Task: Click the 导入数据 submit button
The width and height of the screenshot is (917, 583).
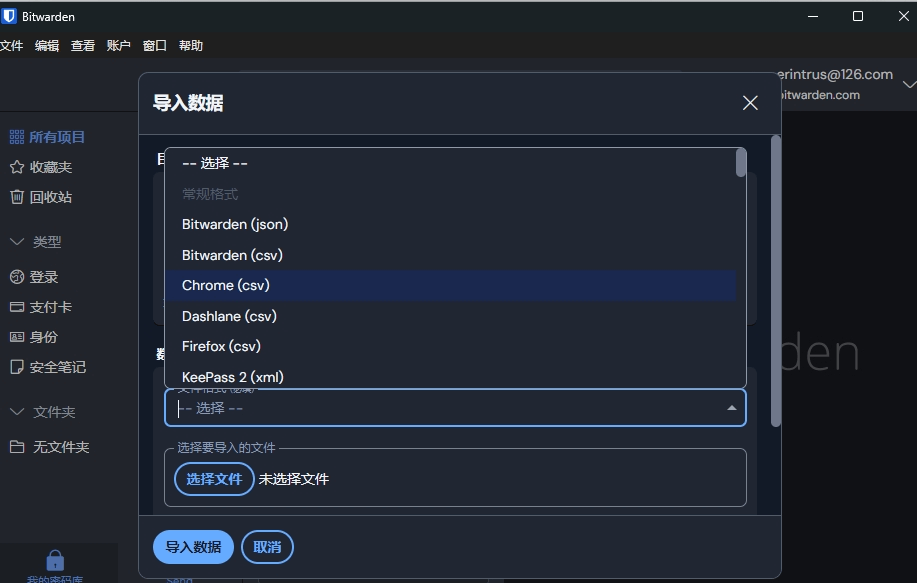Action: [193, 547]
